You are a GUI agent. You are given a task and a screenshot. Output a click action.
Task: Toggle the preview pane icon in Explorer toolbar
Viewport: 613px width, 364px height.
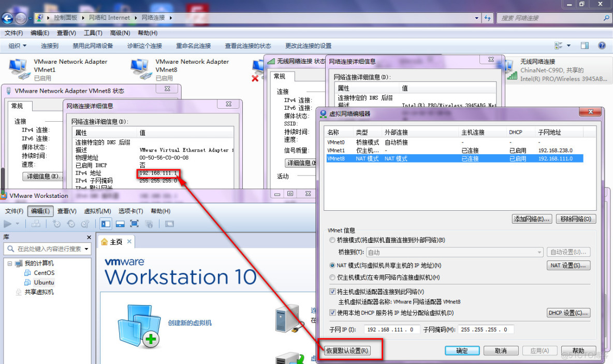click(x=585, y=46)
